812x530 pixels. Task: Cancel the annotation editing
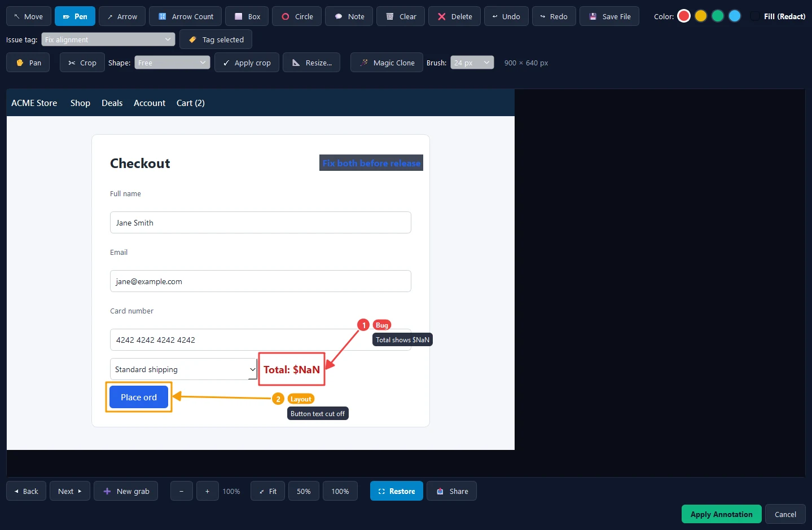point(785,514)
